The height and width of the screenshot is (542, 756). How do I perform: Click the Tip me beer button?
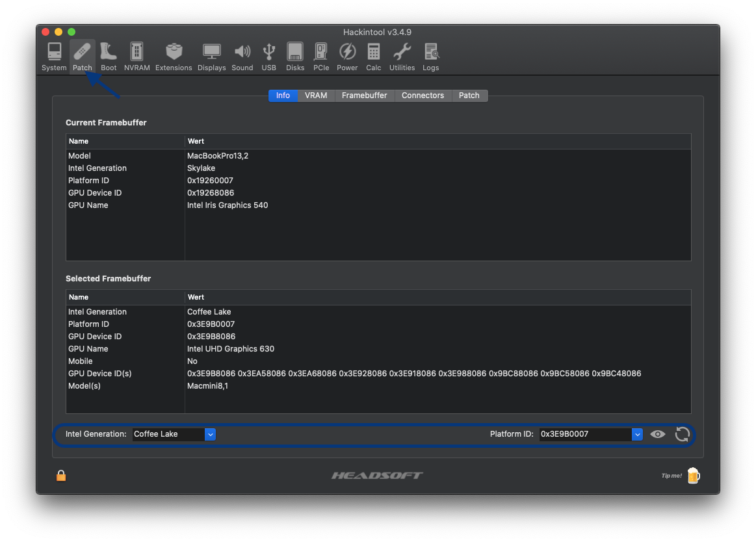693,476
